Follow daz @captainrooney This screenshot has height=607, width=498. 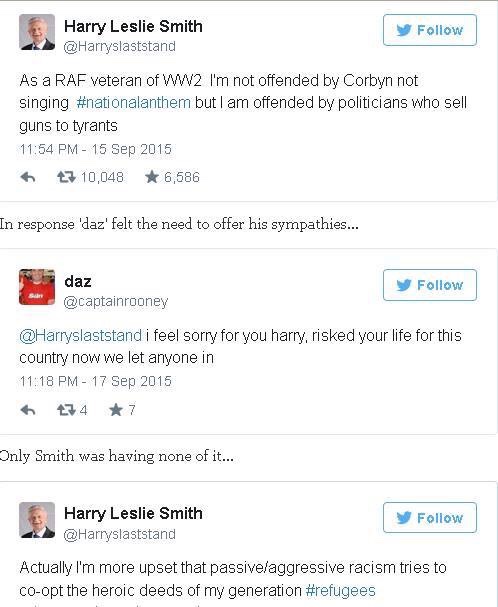pyautogui.click(x=430, y=285)
